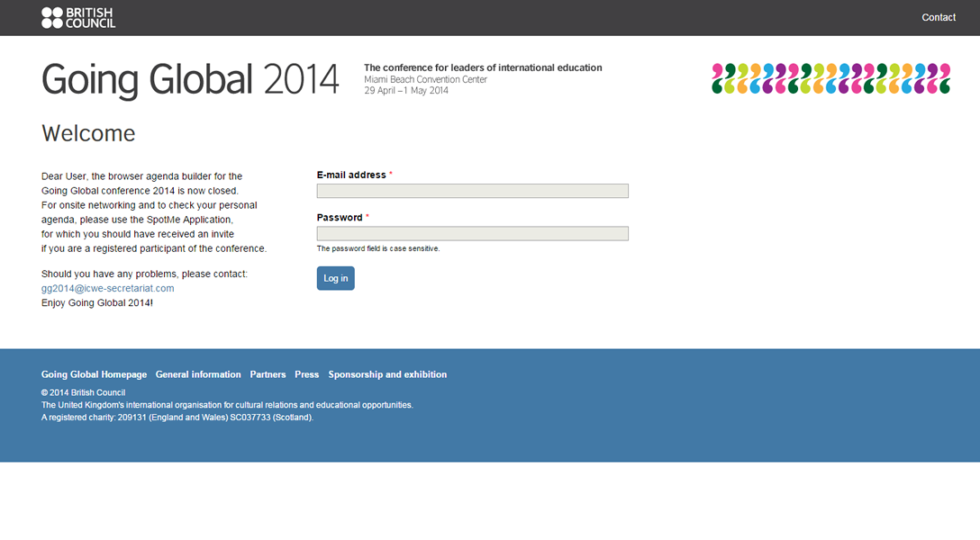
Task: Click 'Should you have any problems' text
Action: 144,274
